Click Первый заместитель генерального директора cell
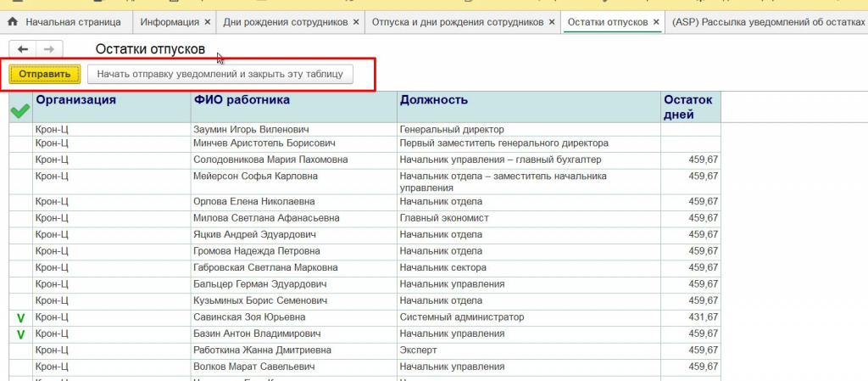The height and width of the screenshot is (381, 868). (x=529, y=143)
